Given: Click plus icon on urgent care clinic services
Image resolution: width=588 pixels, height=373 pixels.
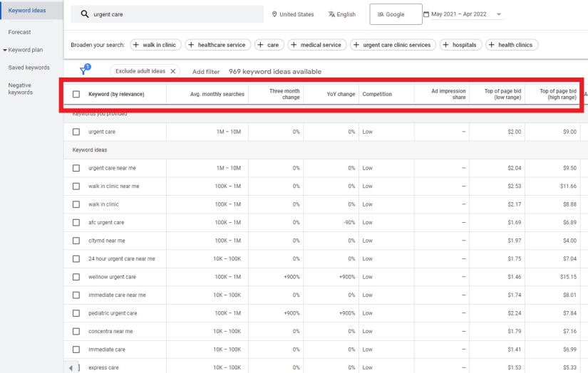Looking at the screenshot, I should coord(356,45).
